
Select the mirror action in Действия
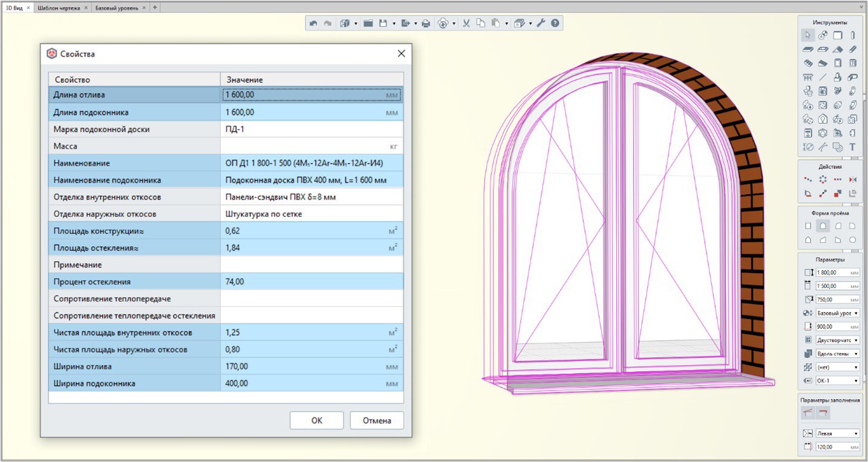click(853, 179)
